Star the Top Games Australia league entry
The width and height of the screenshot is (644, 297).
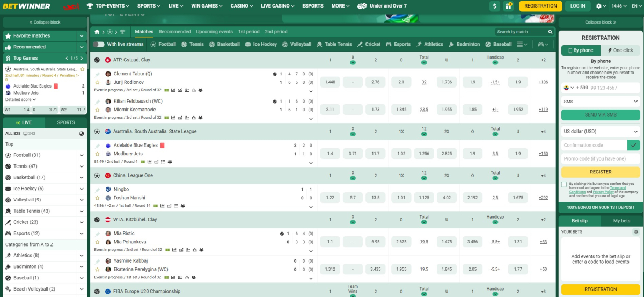[x=82, y=69]
